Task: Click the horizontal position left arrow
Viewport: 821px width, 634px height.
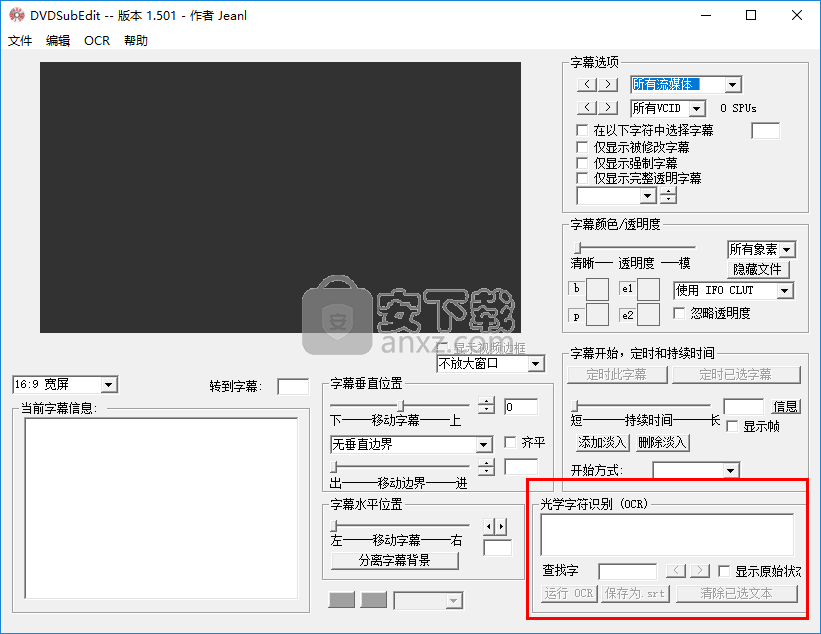Action: point(489,526)
